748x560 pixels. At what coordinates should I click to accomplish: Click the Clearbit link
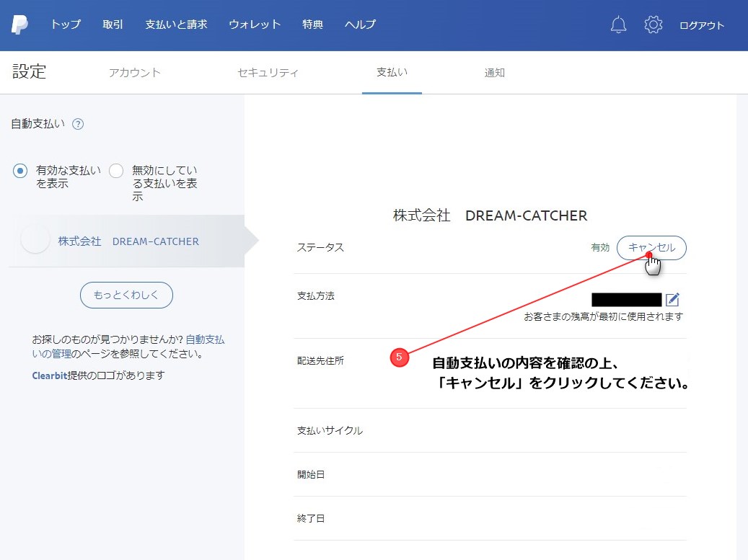pos(50,375)
